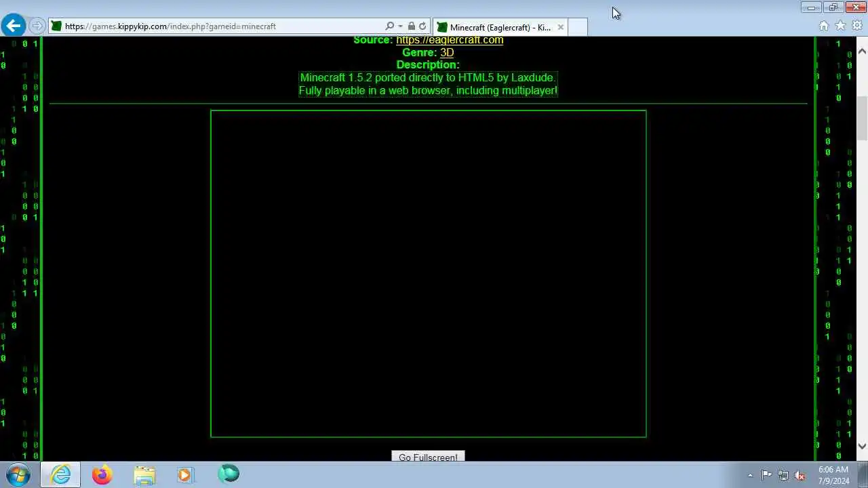Open the https://eaglercraft.com source link
Viewport: 868px width, 488px height.
pos(450,40)
